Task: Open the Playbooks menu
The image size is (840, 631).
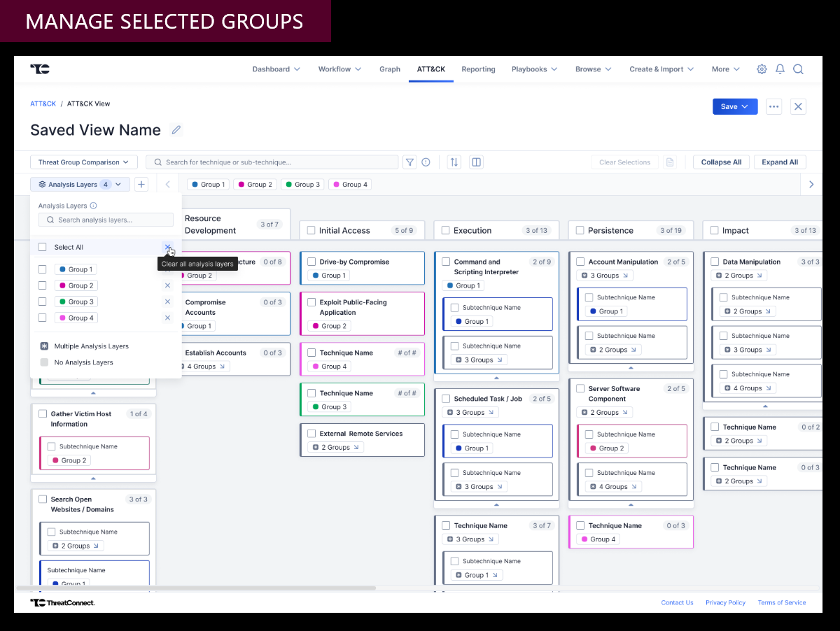Action: tap(535, 69)
